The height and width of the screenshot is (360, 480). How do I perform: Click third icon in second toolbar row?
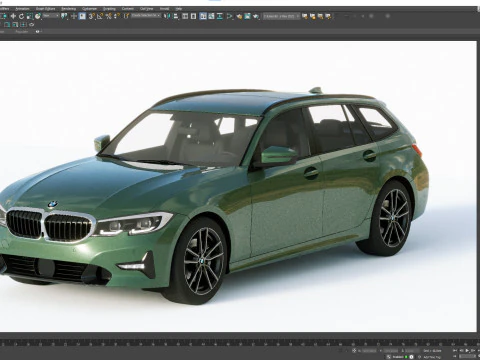pos(23,24)
